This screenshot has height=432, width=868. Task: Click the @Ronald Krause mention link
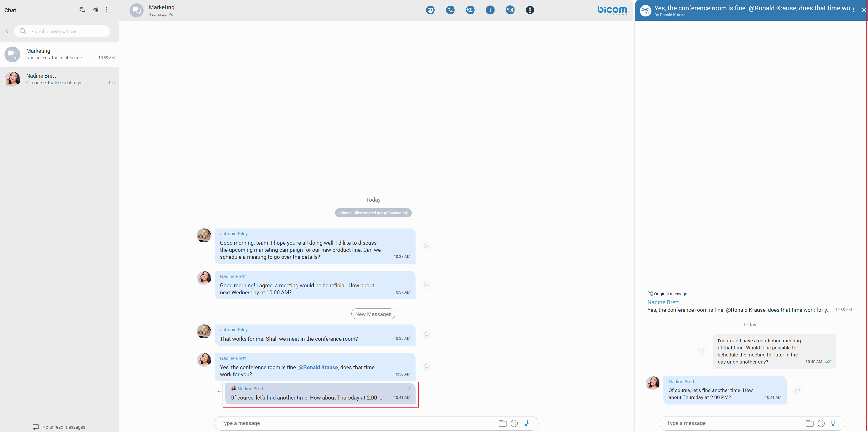pos(318,367)
